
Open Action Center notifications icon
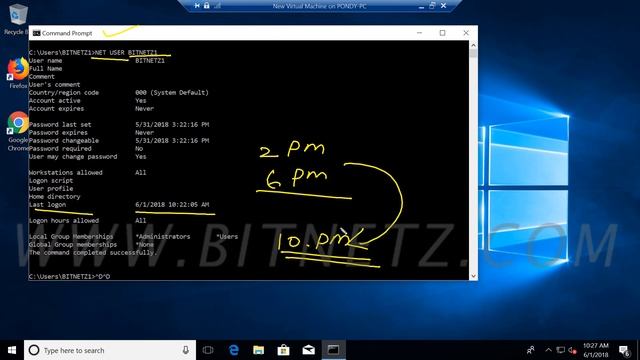[624, 350]
